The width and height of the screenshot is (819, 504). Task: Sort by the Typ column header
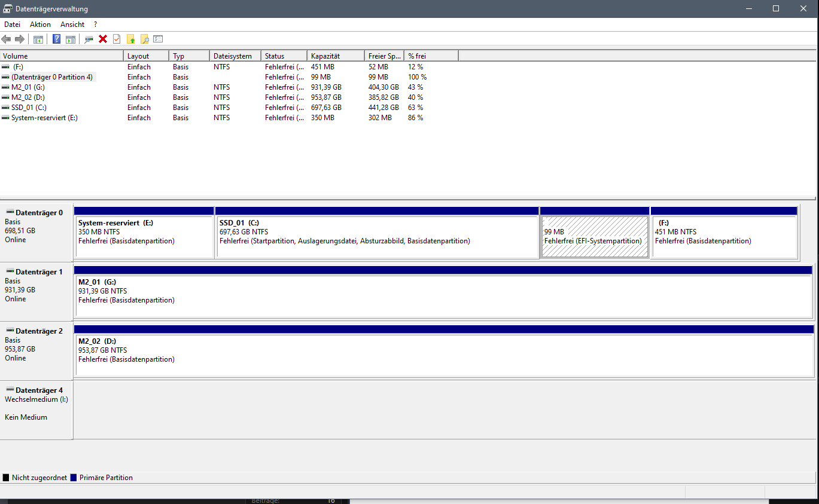pyautogui.click(x=189, y=56)
